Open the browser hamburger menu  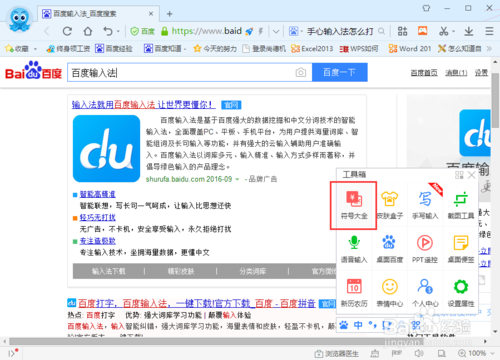(489, 31)
